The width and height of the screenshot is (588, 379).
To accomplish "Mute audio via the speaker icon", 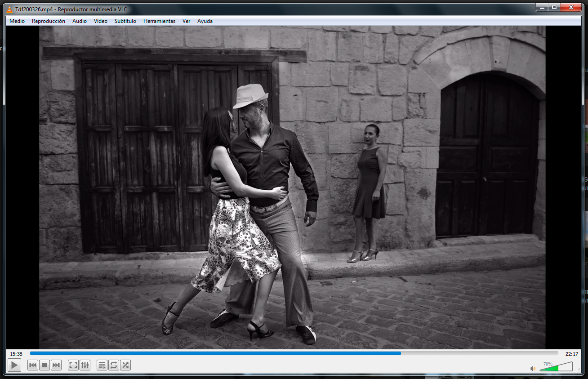I will pyautogui.click(x=533, y=369).
